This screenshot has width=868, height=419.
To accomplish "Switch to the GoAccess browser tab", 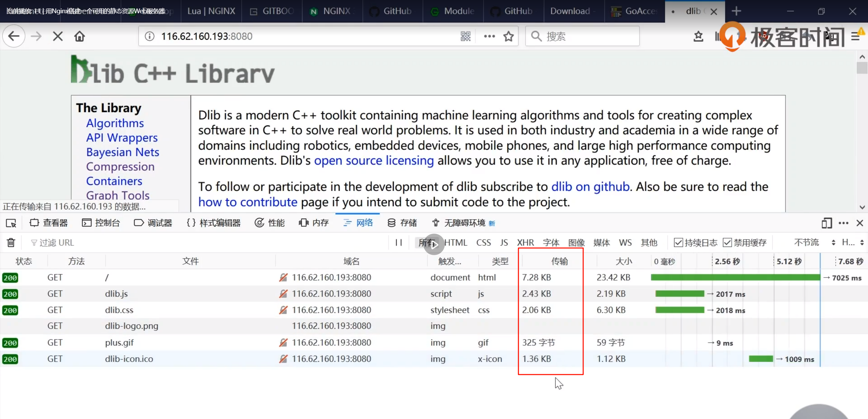I will pos(634,11).
